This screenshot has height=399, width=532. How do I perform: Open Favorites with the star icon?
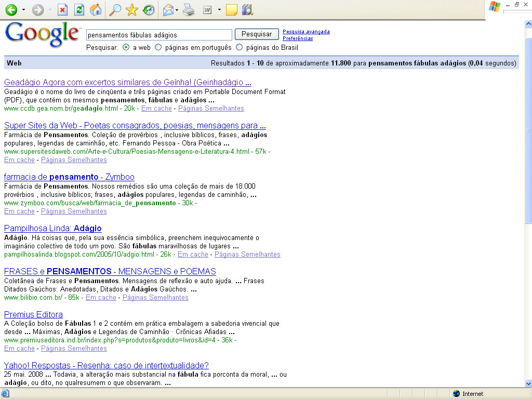coord(132,10)
